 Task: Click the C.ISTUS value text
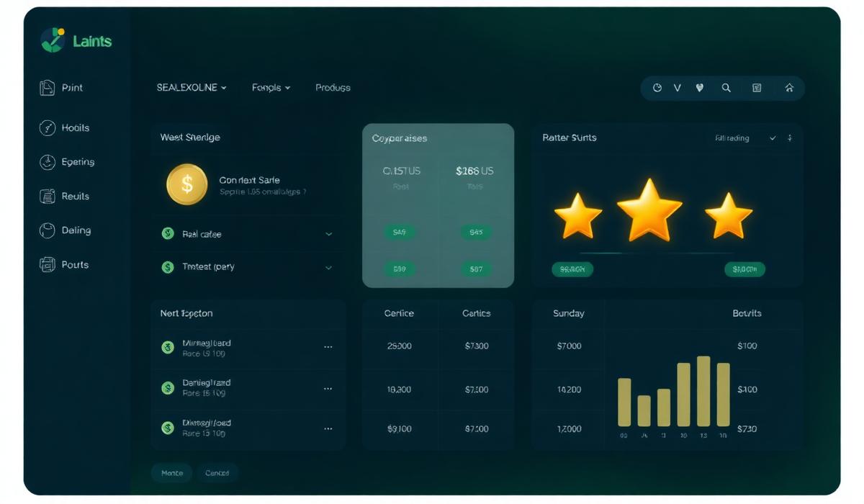tap(402, 171)
